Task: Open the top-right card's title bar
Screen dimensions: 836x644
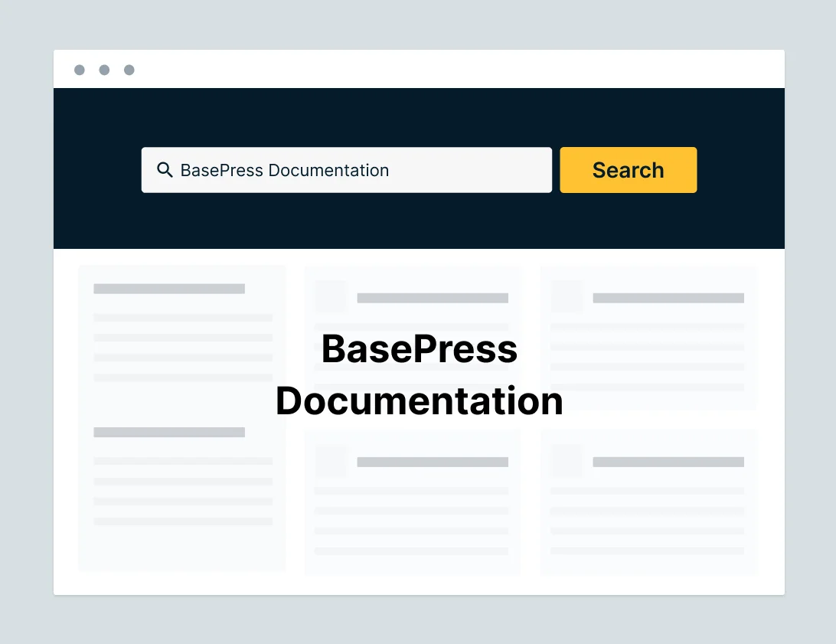Action: [x=668, y=298]
